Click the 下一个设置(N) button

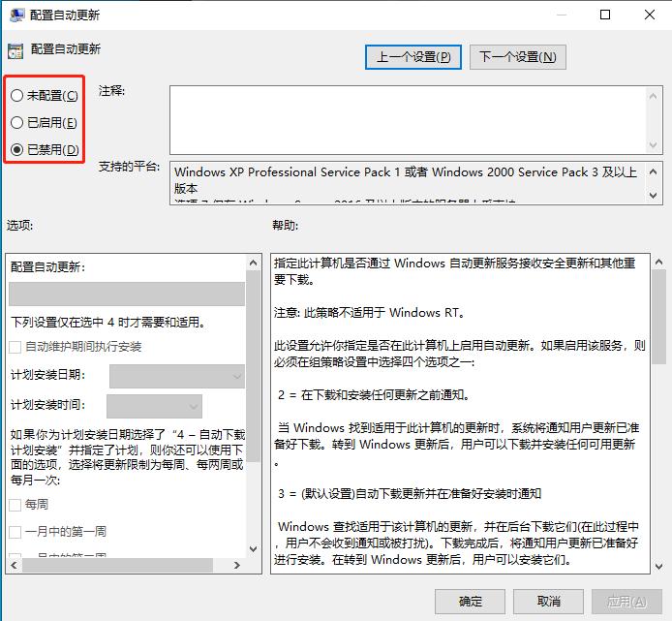(518, 57)
